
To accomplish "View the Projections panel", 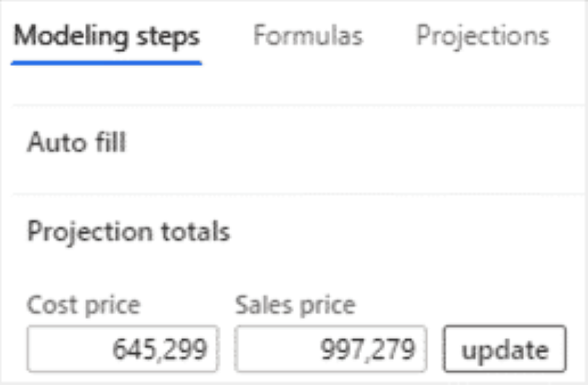I will (482, 36).
